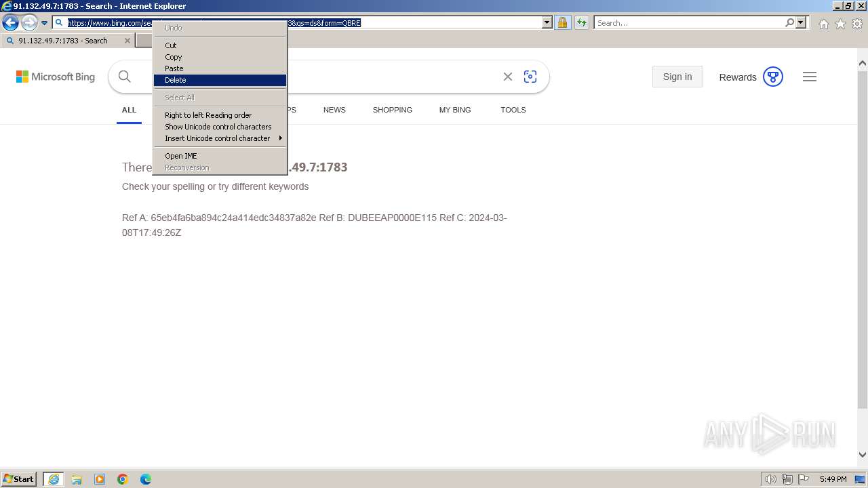This screenshot has height=488, width=868.
Task: Click Internet Explorer taskbar icon
Action: click(x=54, y=479)
